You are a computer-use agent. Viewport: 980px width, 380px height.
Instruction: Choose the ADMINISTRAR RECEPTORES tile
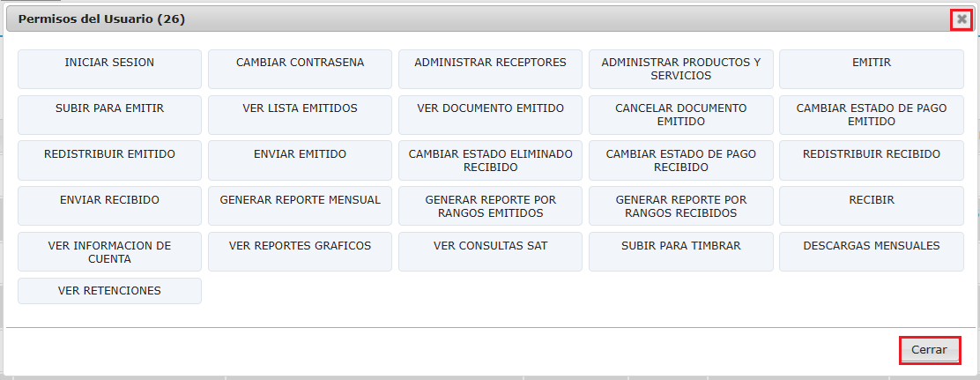pyautogui.click(x=490, y=69)
